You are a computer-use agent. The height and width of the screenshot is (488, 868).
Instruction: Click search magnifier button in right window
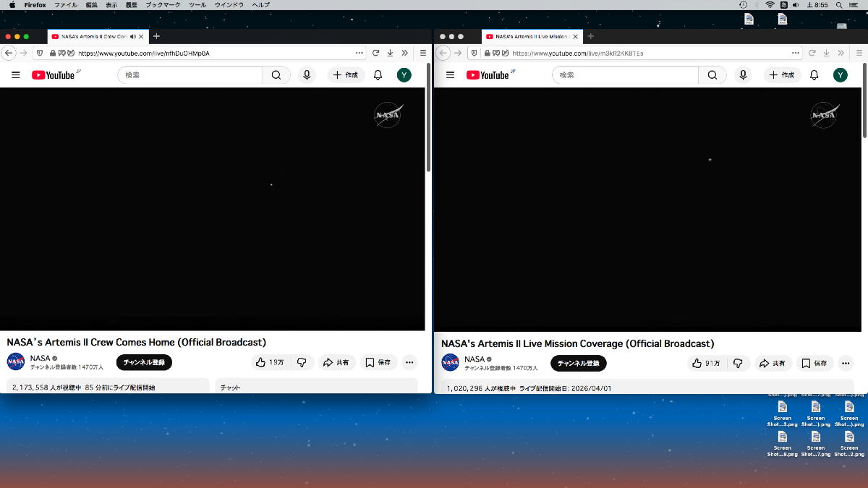(712, 75)
